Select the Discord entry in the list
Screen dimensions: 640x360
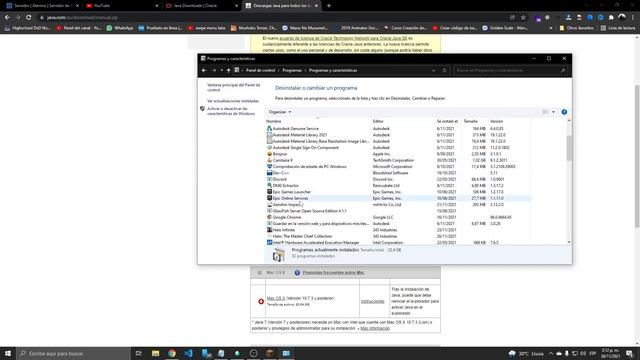point(280,179)
